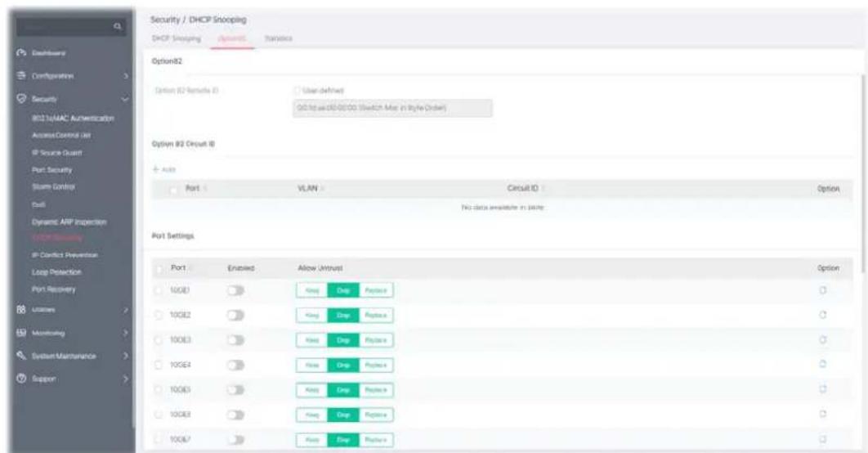Toggle the Enabled switch for 10GE4
This screenshot has height=453, width=868.
pyautogui.click(x=235, y=365)
